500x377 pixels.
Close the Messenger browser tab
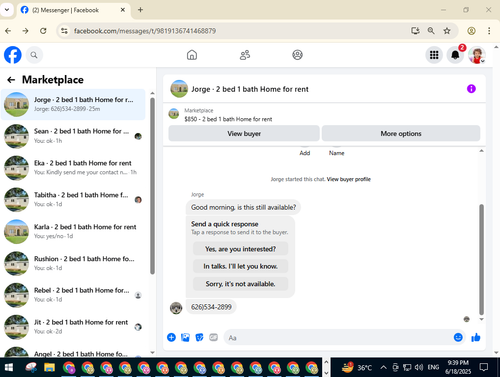tap(123, 10)
